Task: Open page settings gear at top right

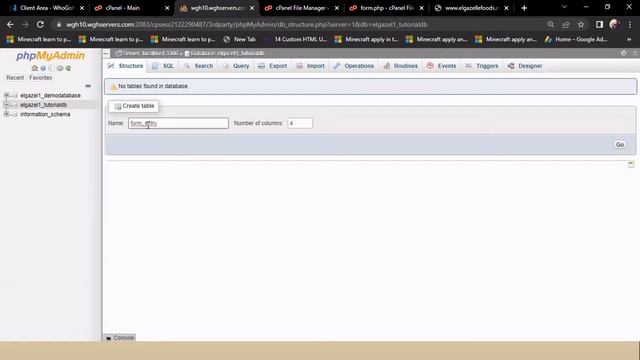Action: [x=623, y=53]
